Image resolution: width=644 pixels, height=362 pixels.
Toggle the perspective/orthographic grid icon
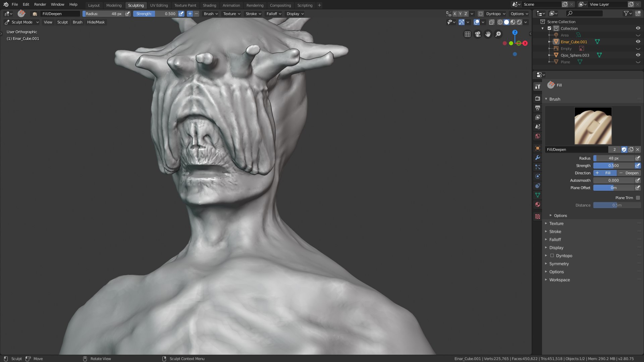[x=467, y=34]
